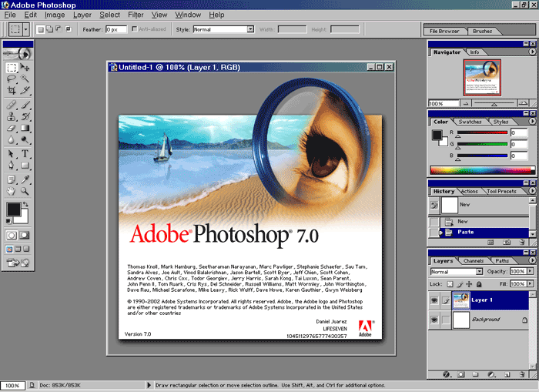Select the Healing Brush tool

coord(11,105)
